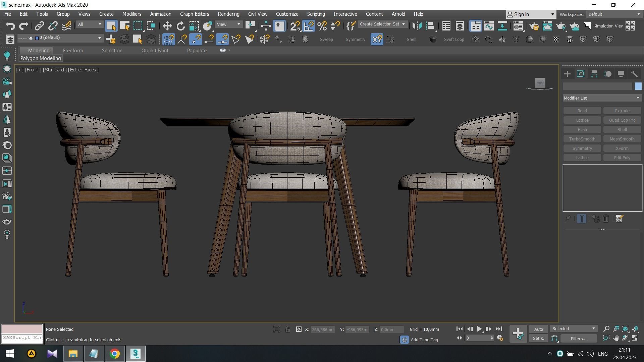
Task: Apply the TurboSmooth modifier button
Action: (582, 139)
